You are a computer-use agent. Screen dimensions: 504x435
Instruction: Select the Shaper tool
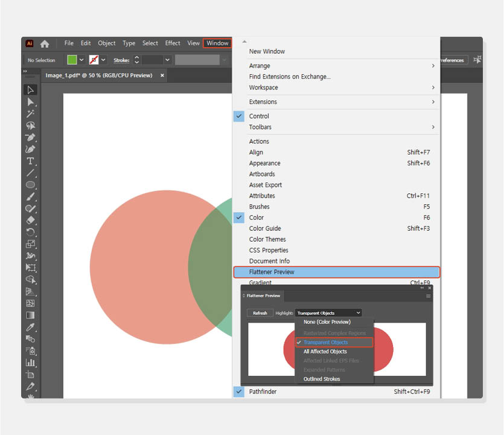(31, 208)
